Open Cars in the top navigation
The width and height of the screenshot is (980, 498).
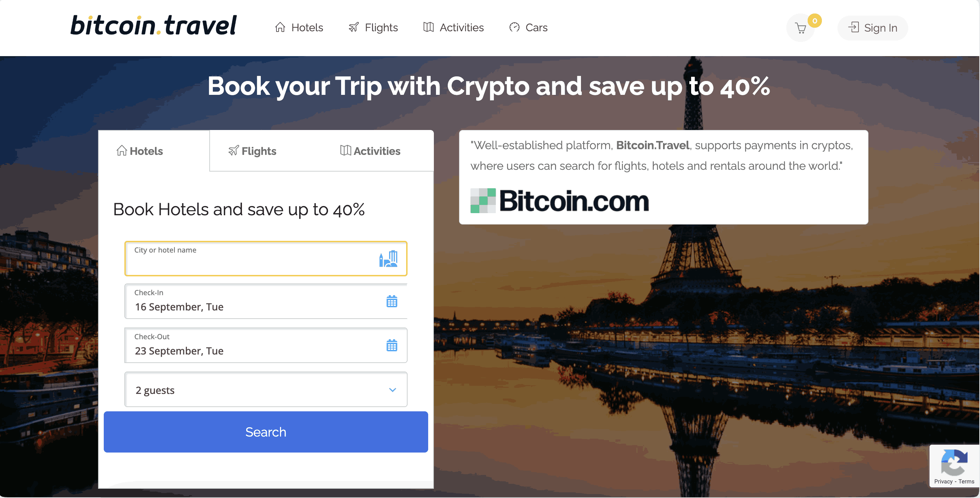coord(528,27)
